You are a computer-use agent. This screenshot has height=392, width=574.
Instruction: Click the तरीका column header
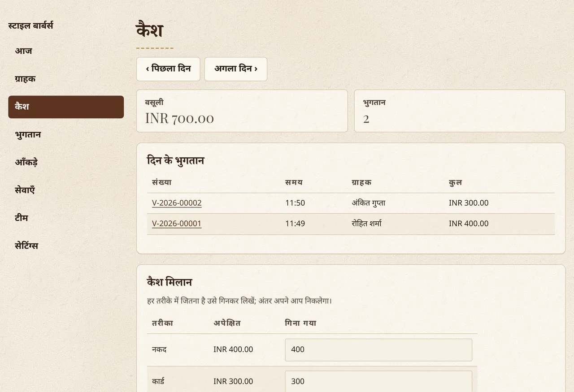pyautogui.click(x=163, y=323)
